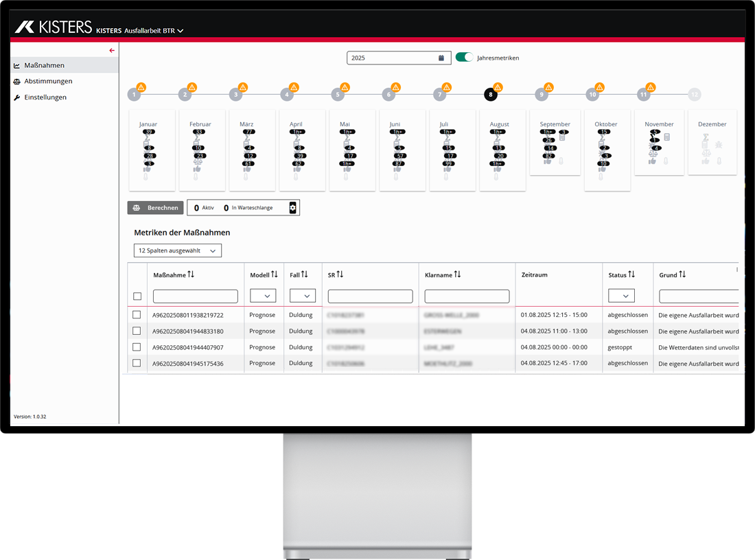Expand the '12 Spalten ausgewählt' dropdown
Screen dimensions: 755x560
178,251
